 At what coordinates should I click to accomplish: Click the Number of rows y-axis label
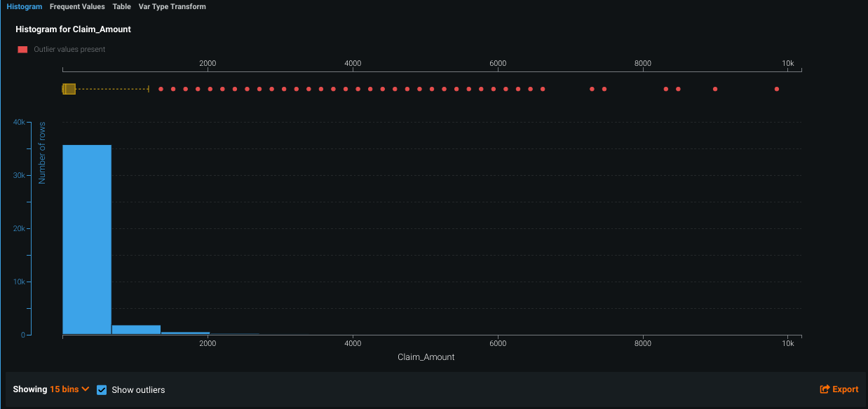click(42, 153)
